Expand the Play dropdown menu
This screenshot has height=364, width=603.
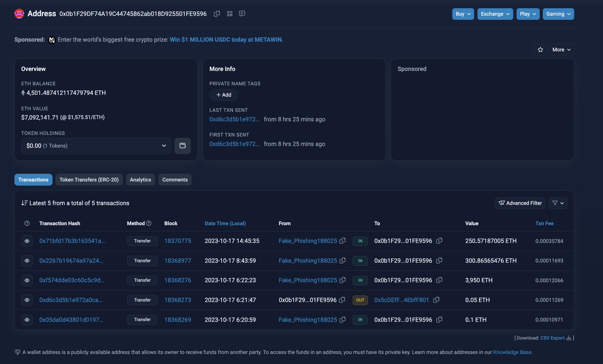[528, 14]
